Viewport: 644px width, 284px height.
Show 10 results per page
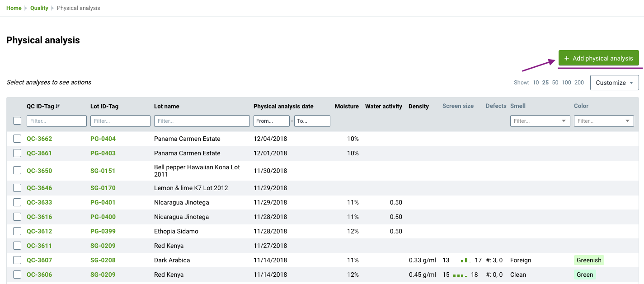point(536,83)
